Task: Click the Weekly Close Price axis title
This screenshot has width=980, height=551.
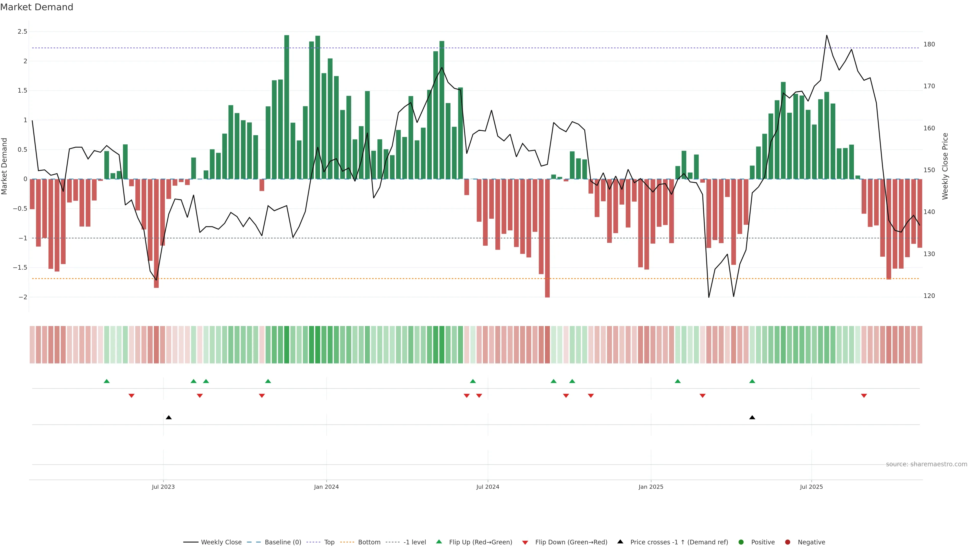Action: click(x=945, y=166)
